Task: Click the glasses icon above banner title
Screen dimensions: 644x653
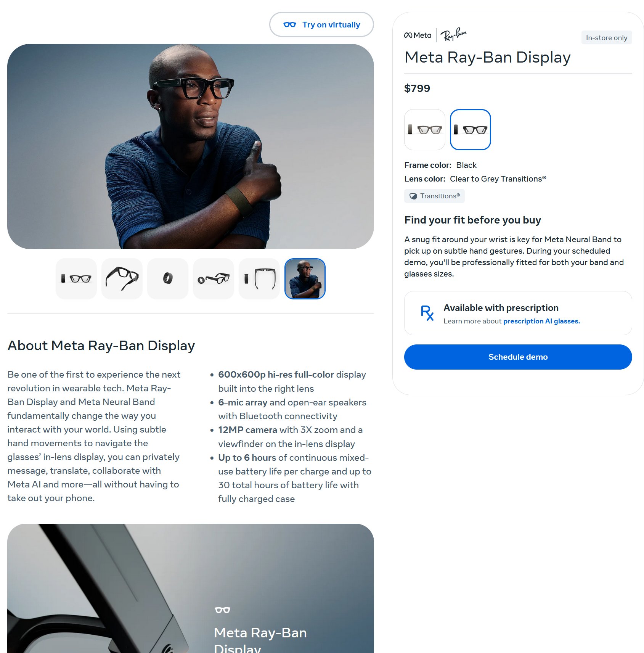Action: click(x=223, y=610)
